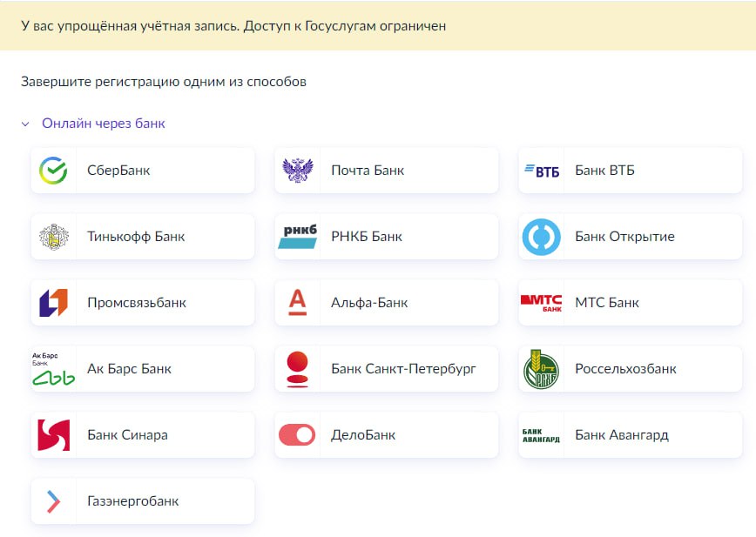Image resolution: width=756 pixels, height=537 pixels.
Task: Click the Газэнергобанк label
Action: click(x=133, y=501)
